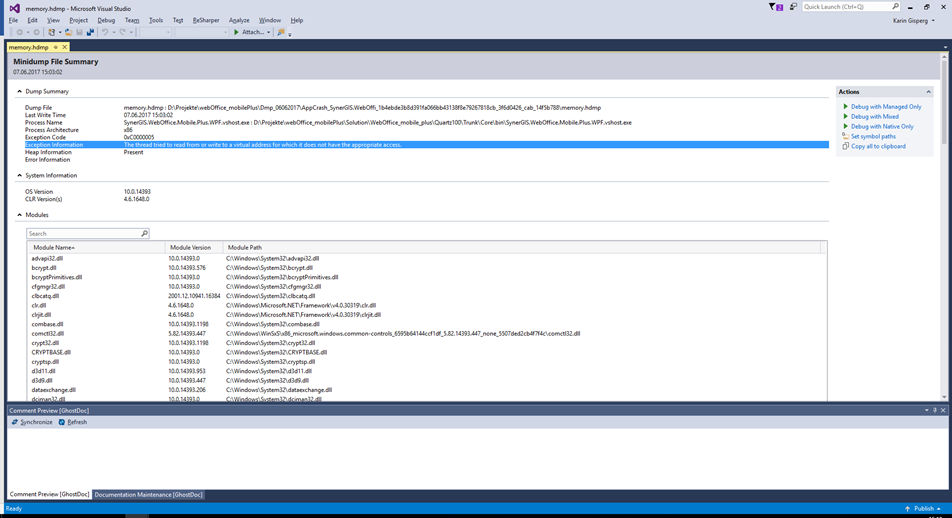Image resolution: width=952 pixels, height=518 pixels.
Task: Sort by Module Version column header
Action: [194, 247]
